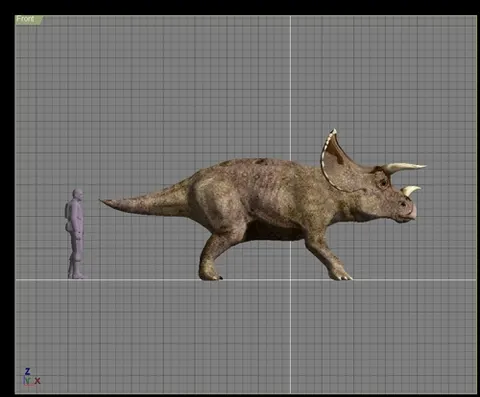Click the XYZ axis gizmo
Image resolution: width=480 pixels, height=397 pixels.
pos(31,377)
